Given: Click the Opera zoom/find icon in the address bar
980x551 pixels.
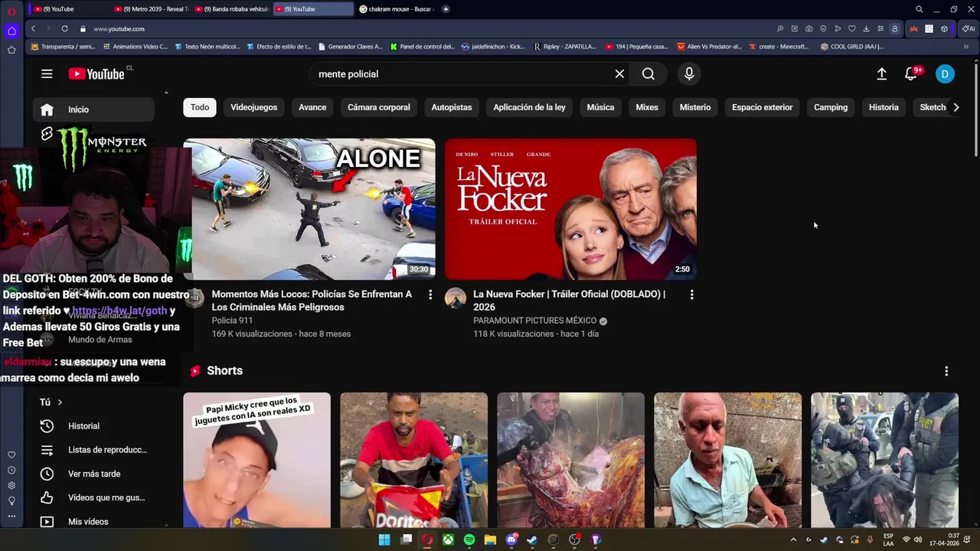Looking at the screenshot, I should tap(780, 29).
